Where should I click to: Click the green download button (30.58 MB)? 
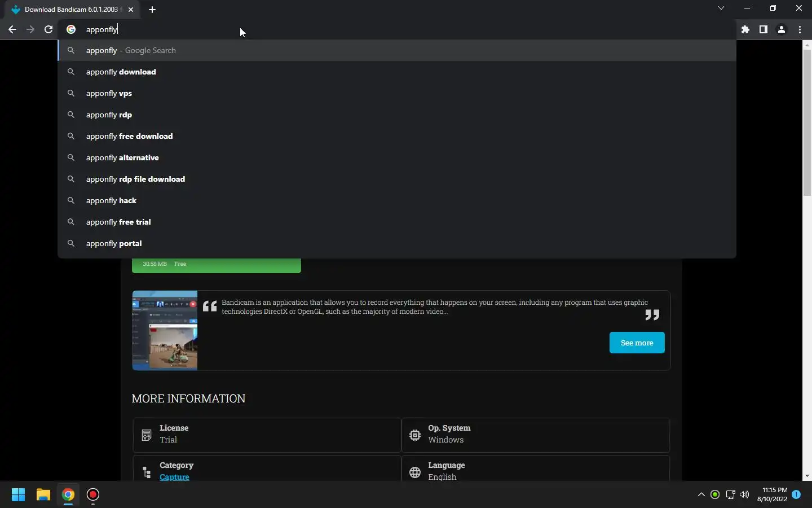click(x=217, y=265)
